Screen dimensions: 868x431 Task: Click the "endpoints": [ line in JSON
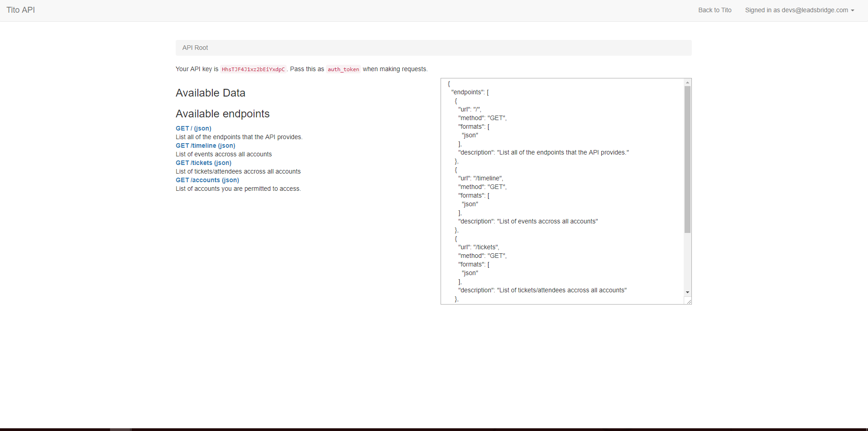tap(470, 92)
